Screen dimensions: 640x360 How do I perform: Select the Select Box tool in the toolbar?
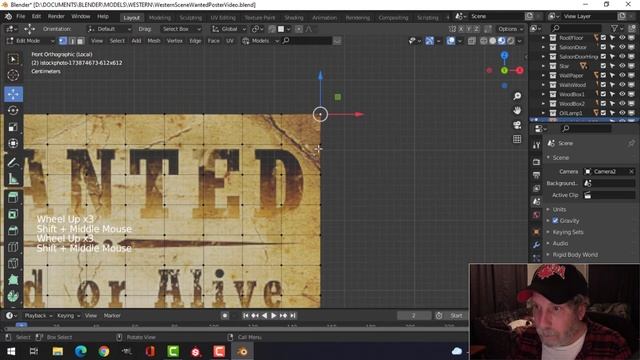tap(13, 60)
